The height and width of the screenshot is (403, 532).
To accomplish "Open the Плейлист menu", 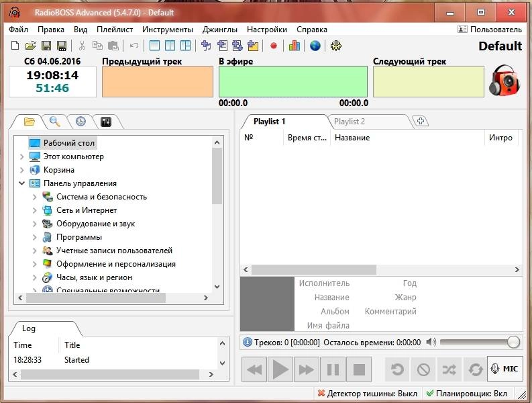I will click(115, 30).
